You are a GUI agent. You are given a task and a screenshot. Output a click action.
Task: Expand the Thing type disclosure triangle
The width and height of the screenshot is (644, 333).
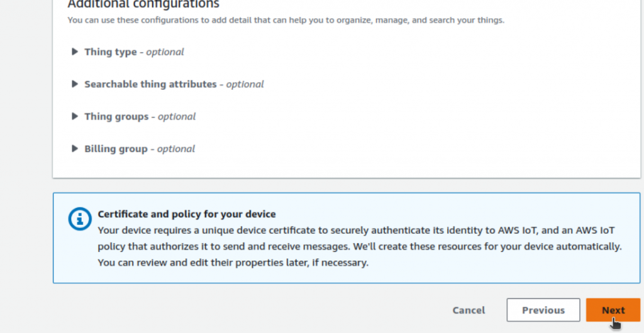point(75,52)
